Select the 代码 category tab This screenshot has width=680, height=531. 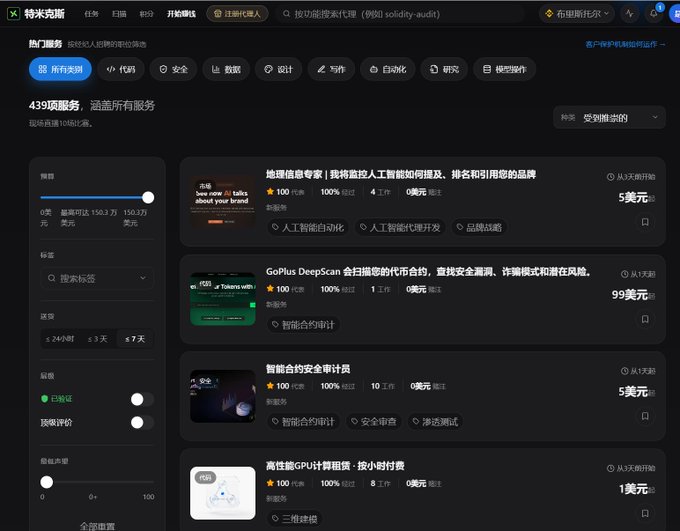point(121,69)
